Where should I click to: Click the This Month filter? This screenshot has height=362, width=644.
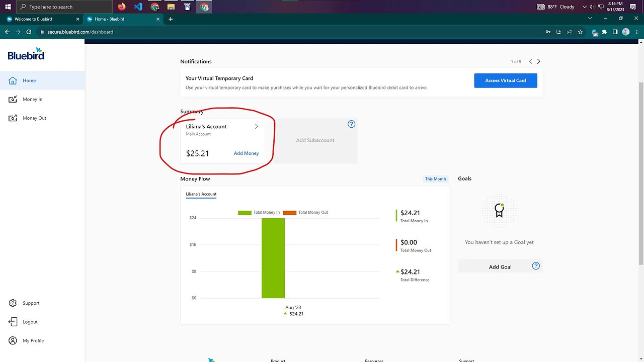436,179
